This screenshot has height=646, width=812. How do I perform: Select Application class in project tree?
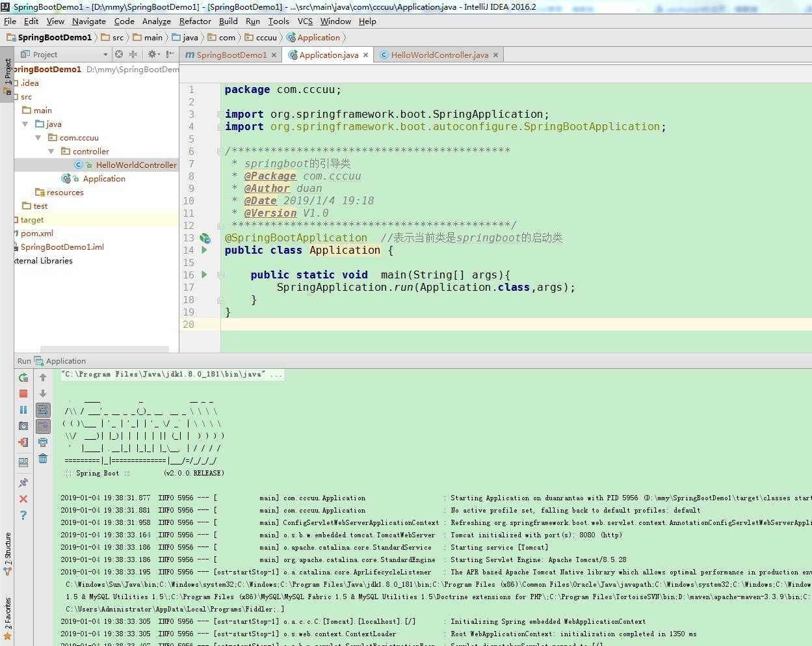(104, 178)
